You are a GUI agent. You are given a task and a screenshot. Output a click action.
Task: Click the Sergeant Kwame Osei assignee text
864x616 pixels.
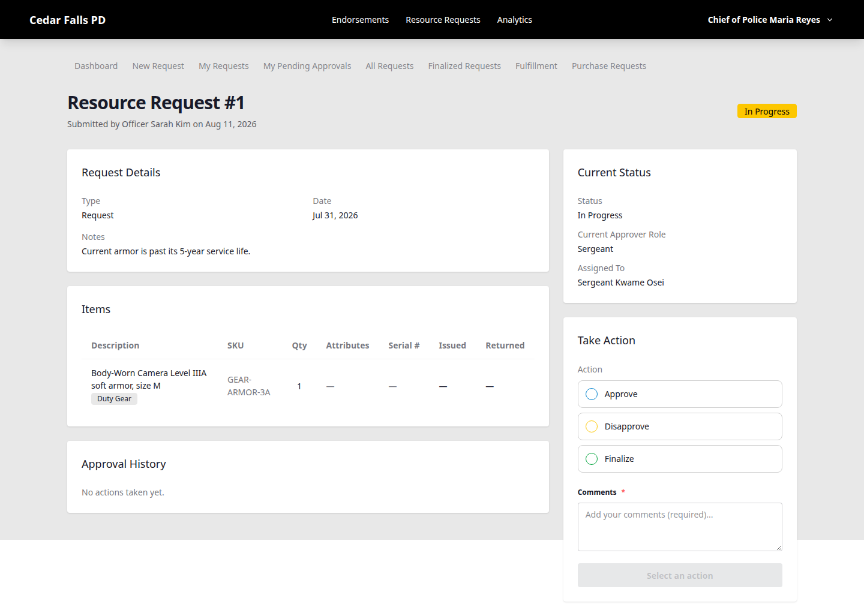coord(620,283)
